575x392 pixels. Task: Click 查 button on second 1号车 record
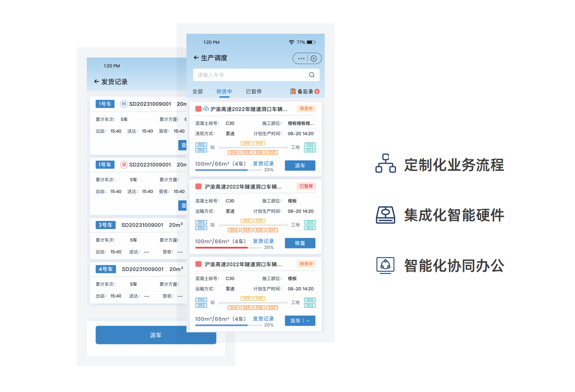[183, 206]
